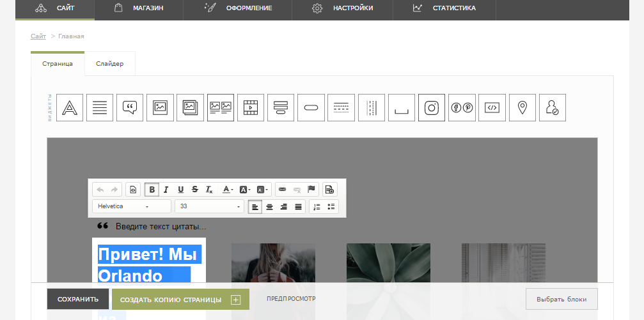
Task: Align text to the right
Action: pyautogui.click(x=284, y=207)
